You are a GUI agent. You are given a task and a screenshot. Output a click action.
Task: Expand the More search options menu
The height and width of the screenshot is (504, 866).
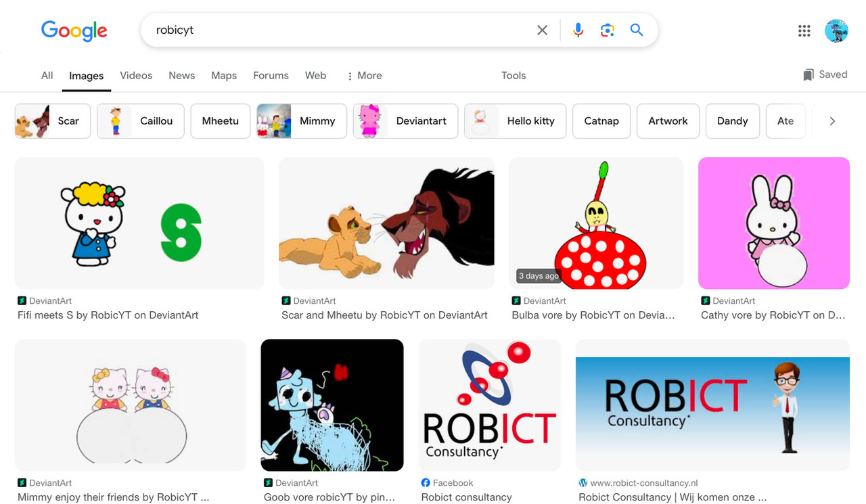point(364,76)
